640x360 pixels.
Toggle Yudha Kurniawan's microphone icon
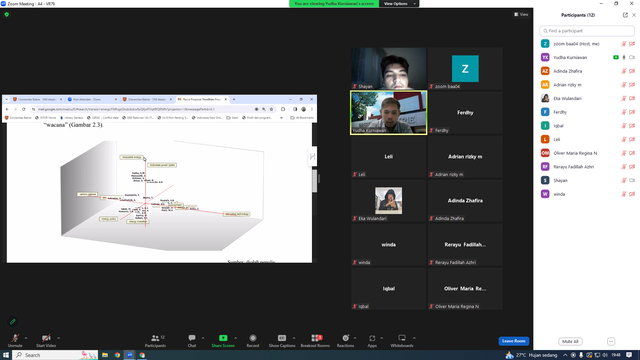624,58
